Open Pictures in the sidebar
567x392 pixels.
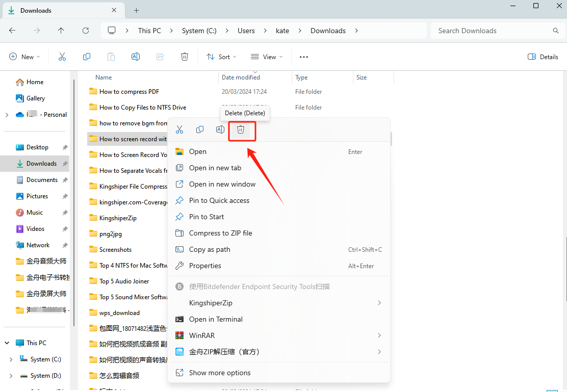[37, 196]
